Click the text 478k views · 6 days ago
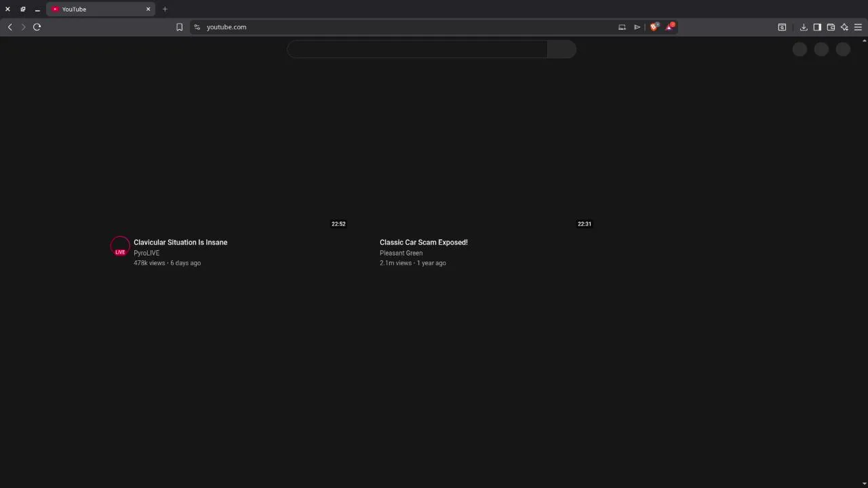The width and height of the screenshot is (868, 488). click(167, 263)
